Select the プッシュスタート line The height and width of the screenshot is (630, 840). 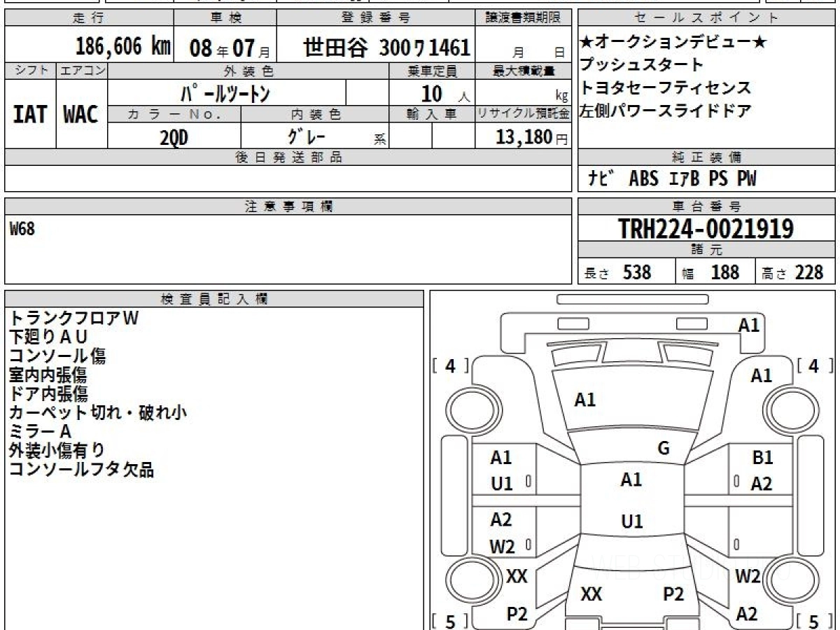coord(642,65)
